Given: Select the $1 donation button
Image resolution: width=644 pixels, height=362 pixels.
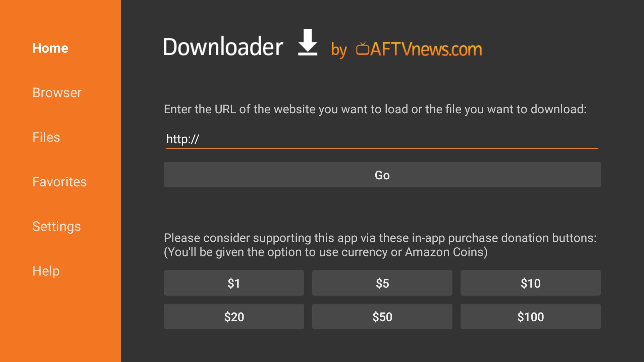Looking at the screenshot, I should click(x=234, y=283).
